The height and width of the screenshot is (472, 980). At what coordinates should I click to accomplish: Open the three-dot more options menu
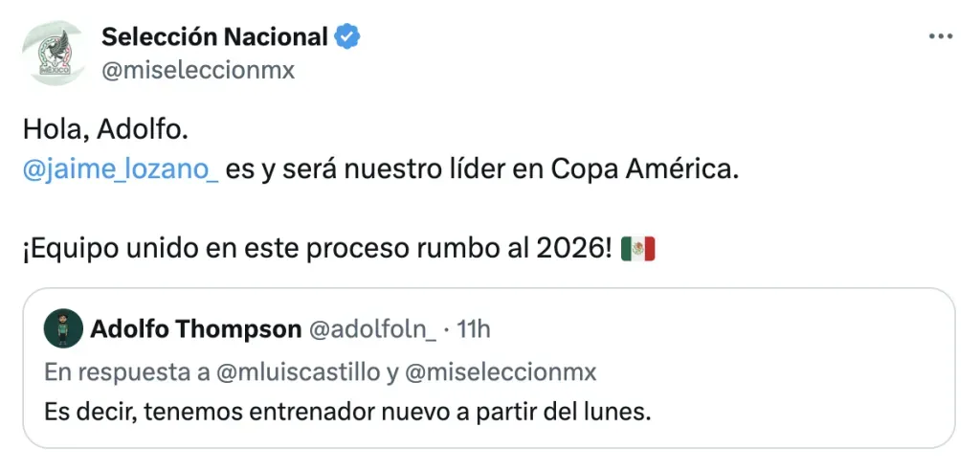[942, 37]
